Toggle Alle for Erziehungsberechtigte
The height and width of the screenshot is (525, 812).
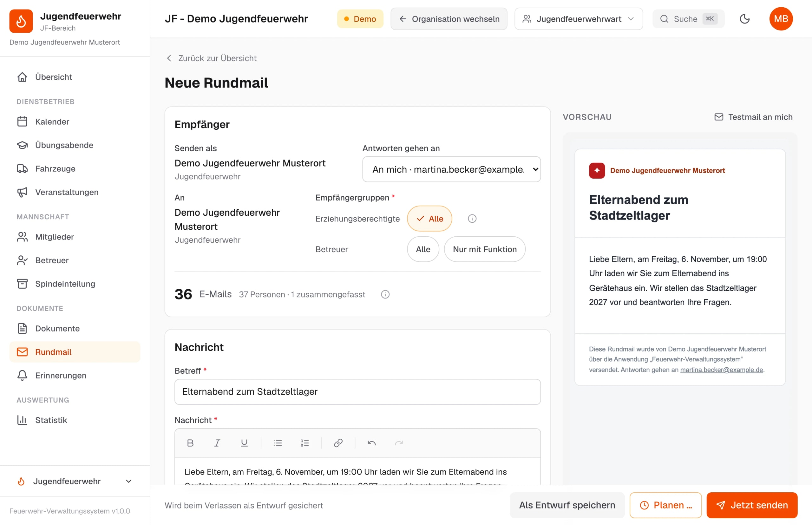coord(429,219)
